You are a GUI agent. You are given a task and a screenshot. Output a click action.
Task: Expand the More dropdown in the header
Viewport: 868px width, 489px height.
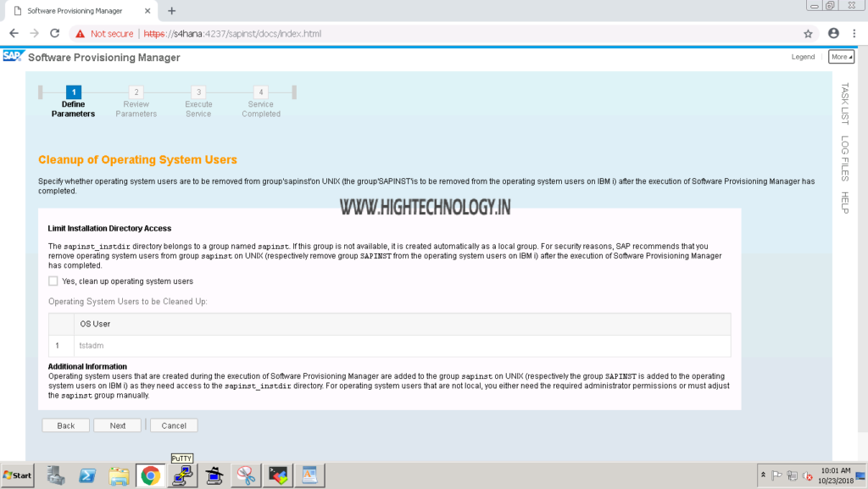click(x=841, y=57)
